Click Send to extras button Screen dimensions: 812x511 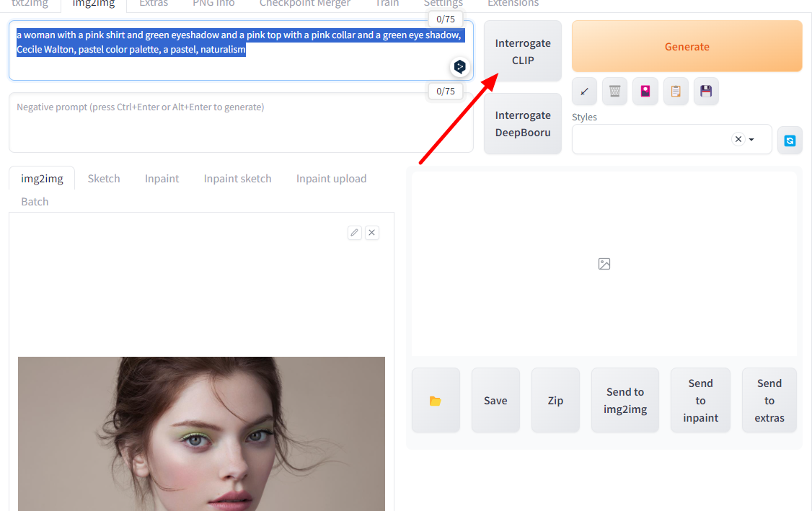769,400
